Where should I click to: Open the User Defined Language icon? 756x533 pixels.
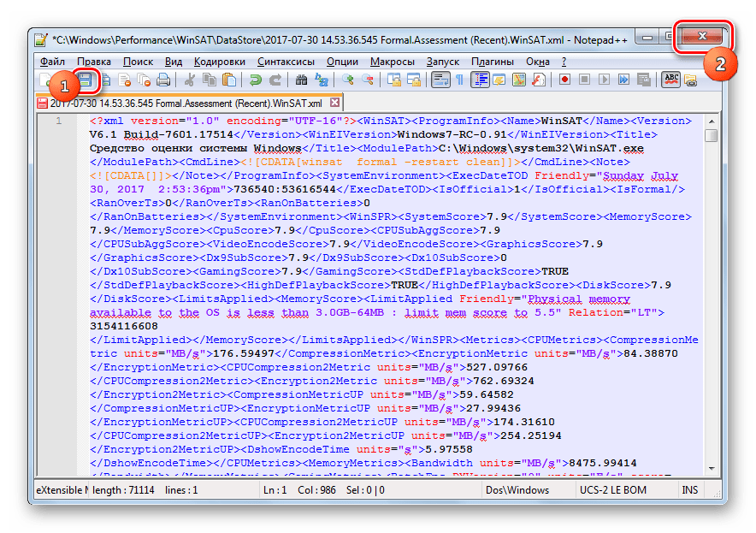click(x=499, y=80)
